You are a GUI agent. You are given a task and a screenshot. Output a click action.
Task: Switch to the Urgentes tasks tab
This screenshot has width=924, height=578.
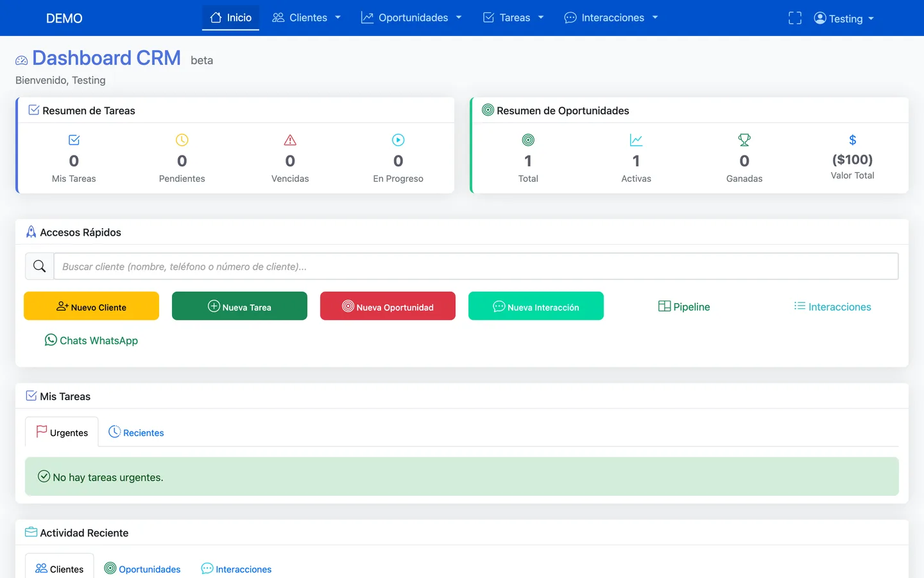click(x=62, y=432)
